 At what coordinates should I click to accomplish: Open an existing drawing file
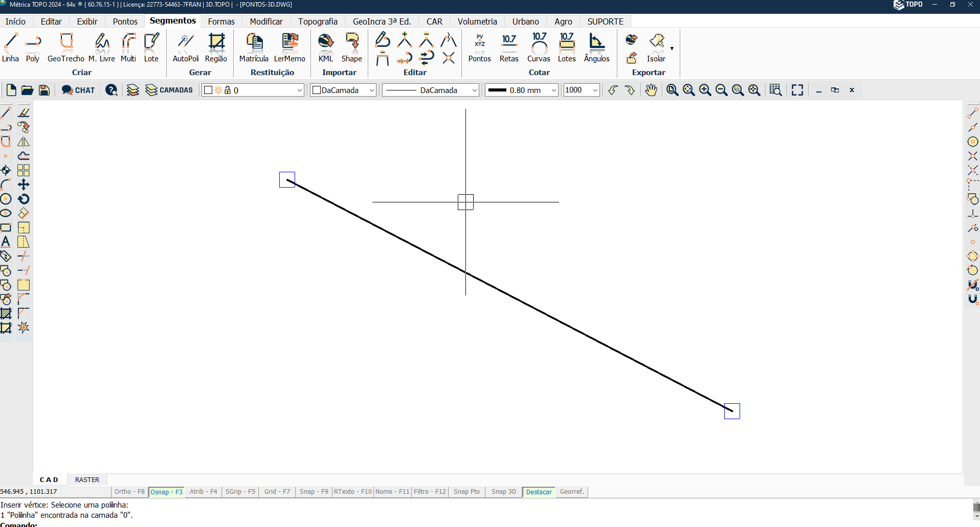tap(27, 90)
